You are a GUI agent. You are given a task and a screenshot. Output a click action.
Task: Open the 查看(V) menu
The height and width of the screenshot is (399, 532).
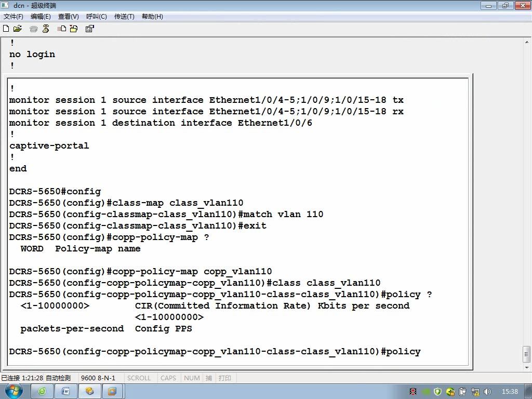point(69,16)
